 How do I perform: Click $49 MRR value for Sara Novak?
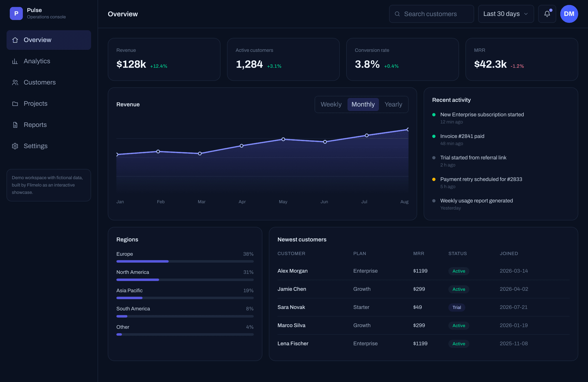(x=417, y=307)
